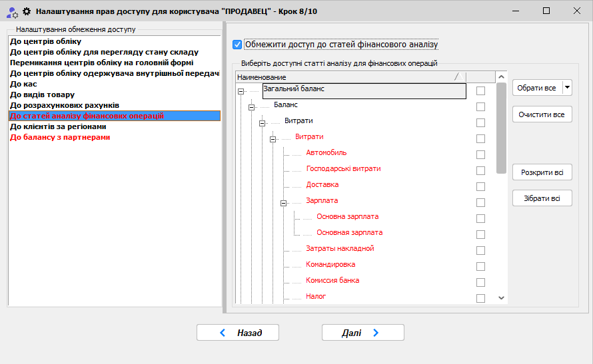Click the Розкрити всі button
This screenshot has height=364, width=593.
click(542, 172)
